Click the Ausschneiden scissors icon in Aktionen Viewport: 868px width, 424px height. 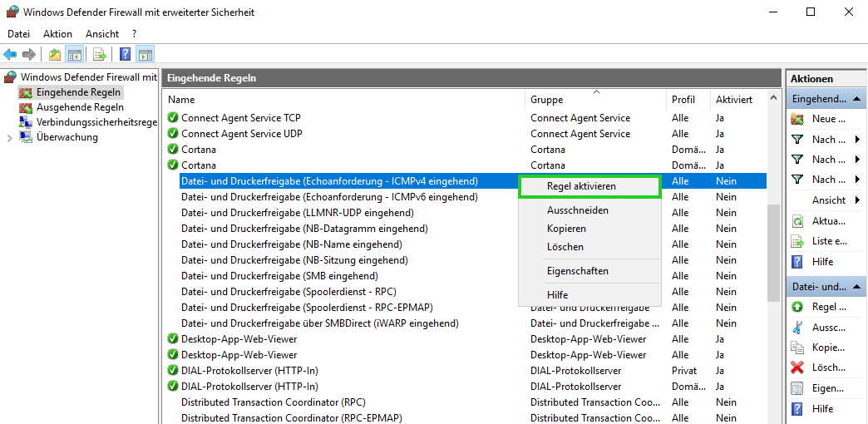tap(797, 327)
